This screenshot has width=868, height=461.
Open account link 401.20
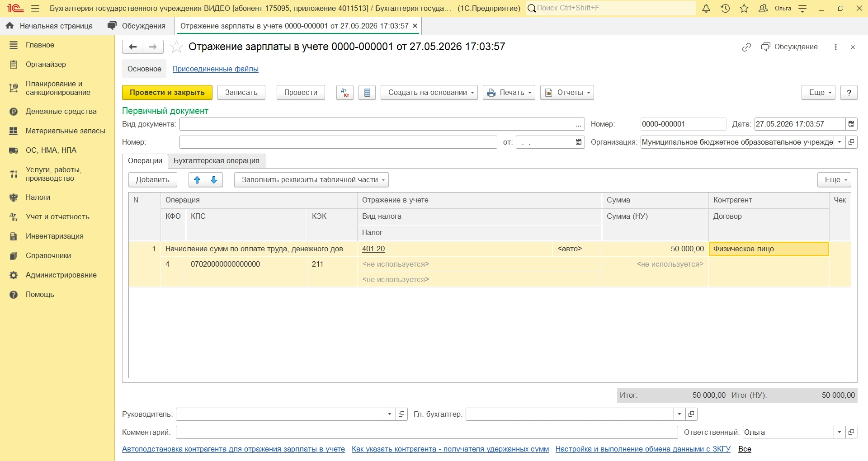[373, 249]
